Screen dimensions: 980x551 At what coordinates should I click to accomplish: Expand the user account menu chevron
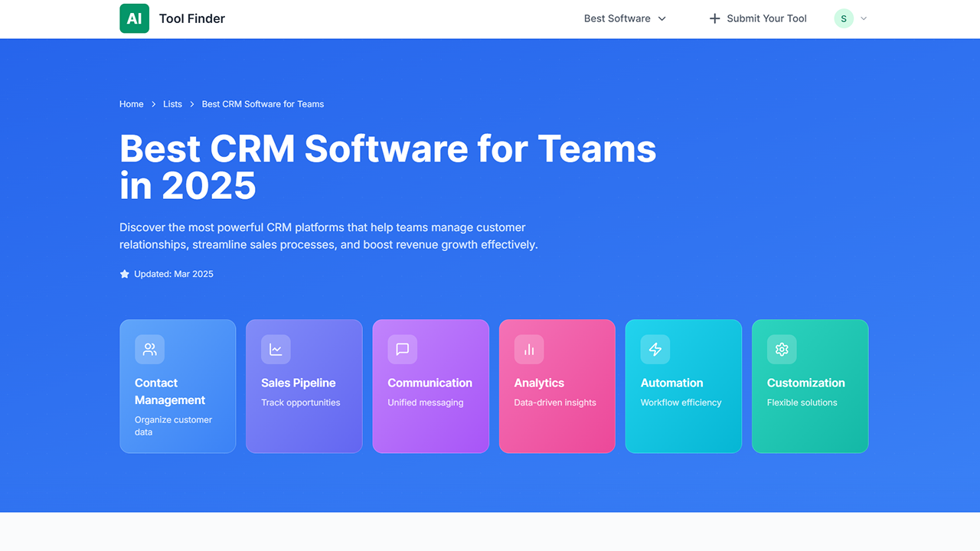point(864,18)
